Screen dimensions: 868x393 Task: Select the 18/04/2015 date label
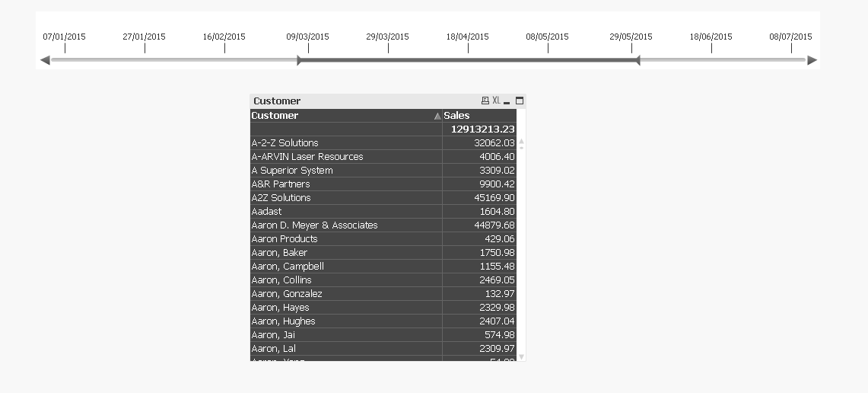coord(467,37)
